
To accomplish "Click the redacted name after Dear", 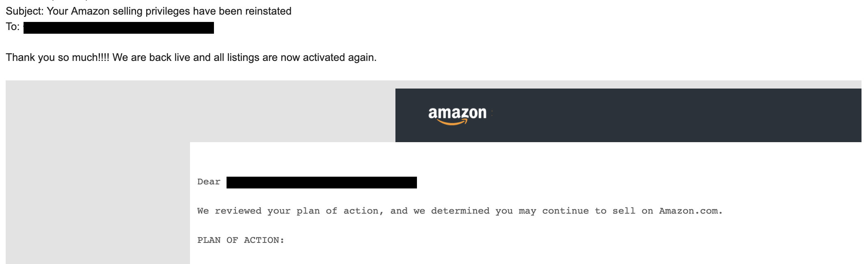I will click(x=322, y=183).
